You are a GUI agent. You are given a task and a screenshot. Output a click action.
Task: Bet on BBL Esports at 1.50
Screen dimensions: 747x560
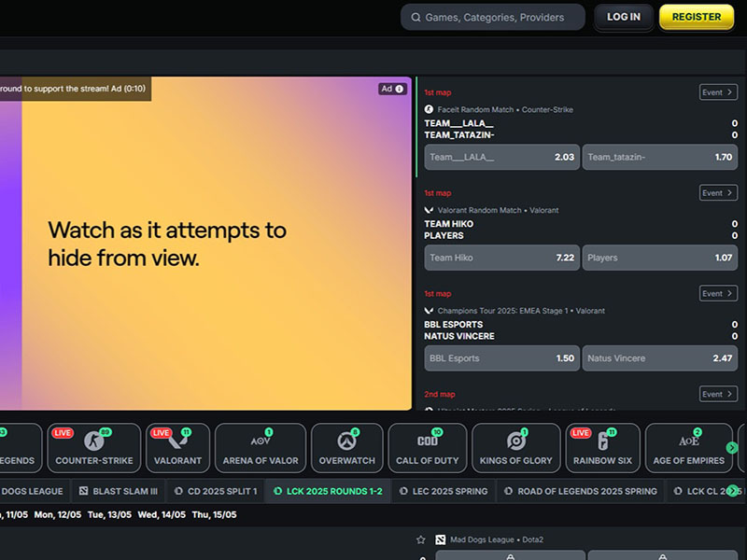tap(501, 358)
